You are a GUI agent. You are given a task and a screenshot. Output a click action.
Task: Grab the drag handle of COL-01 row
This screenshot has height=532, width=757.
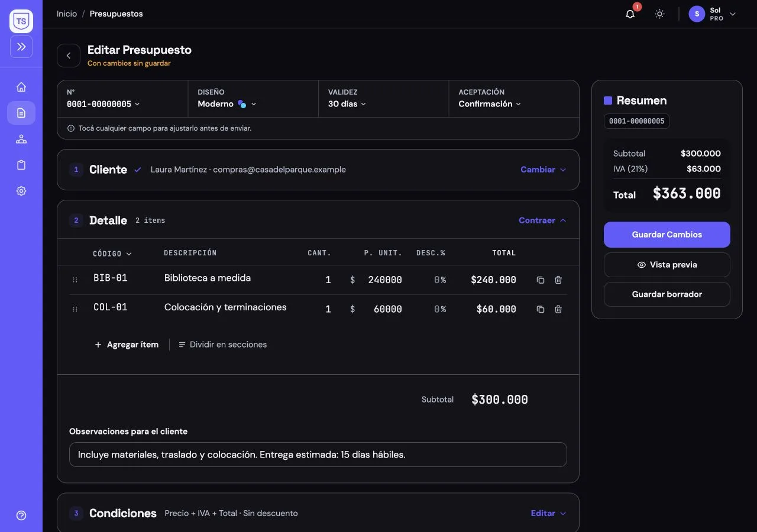[x=75, y=309]
